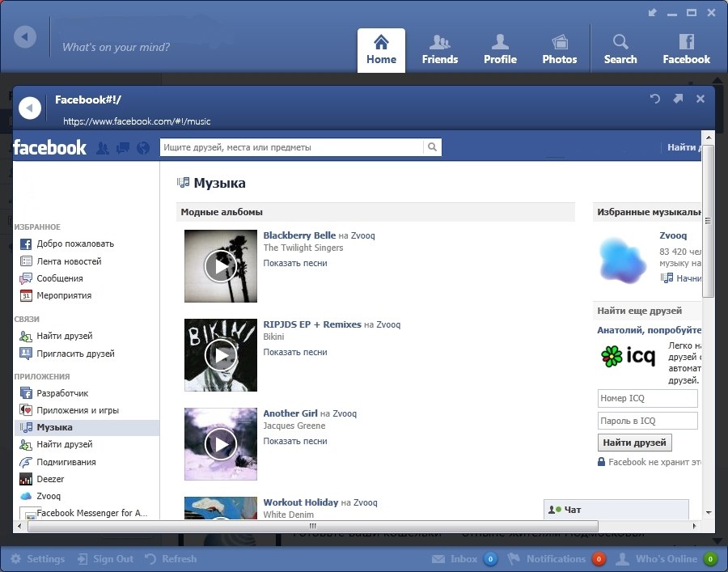Screen dimensions: 728x572
Task: Play the Blackberry Belle album
Action: pyautogui.click(x=220, y=265)
